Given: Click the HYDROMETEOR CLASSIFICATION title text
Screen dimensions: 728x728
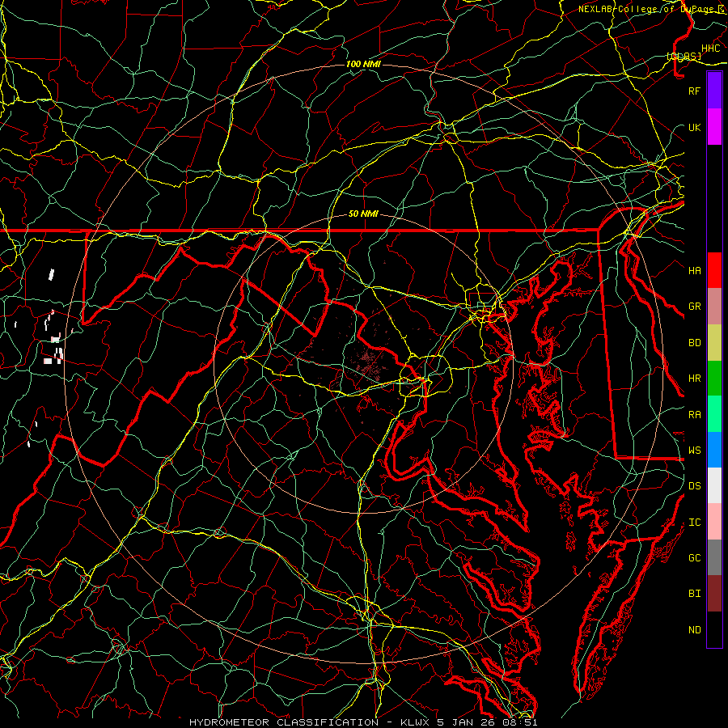Looking at the screenshot, I should [284, 722].
